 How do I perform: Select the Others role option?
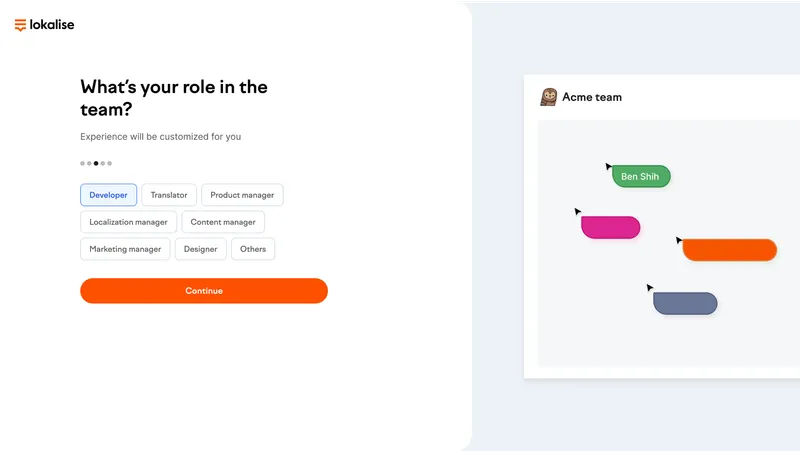coord(253,249)
